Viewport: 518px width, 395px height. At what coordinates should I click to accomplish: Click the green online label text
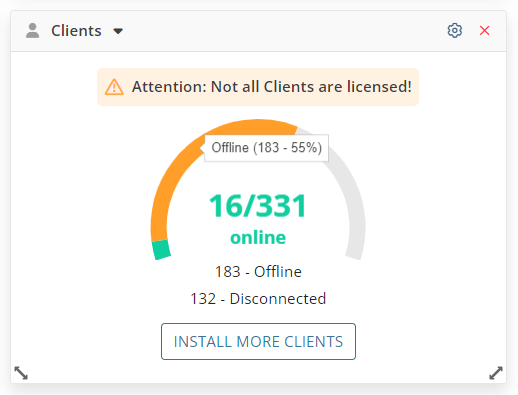[258, 237]
